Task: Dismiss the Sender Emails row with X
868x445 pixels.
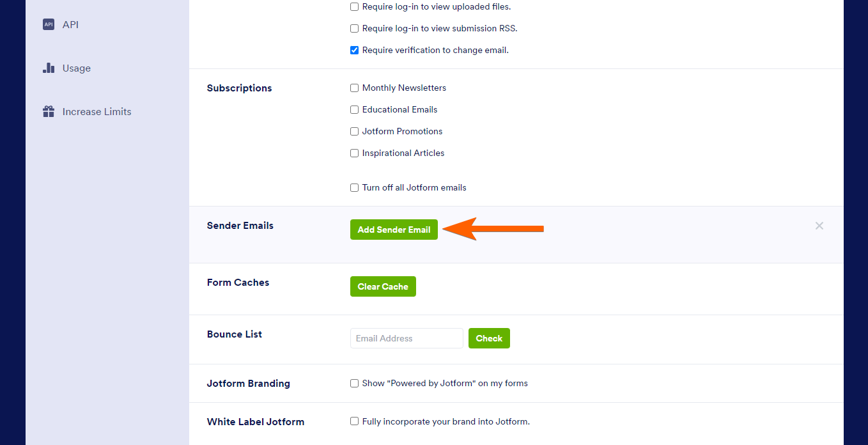Action: click(x=819, y=226)
